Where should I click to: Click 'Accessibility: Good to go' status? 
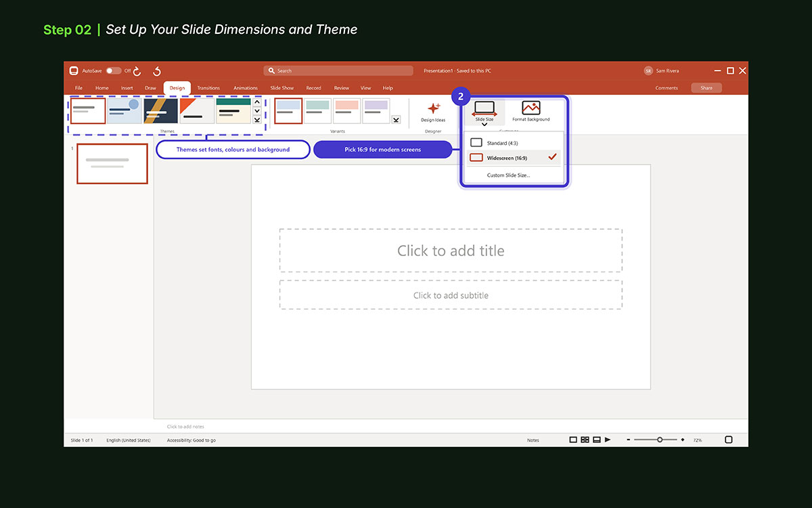(x=191, y=440)
